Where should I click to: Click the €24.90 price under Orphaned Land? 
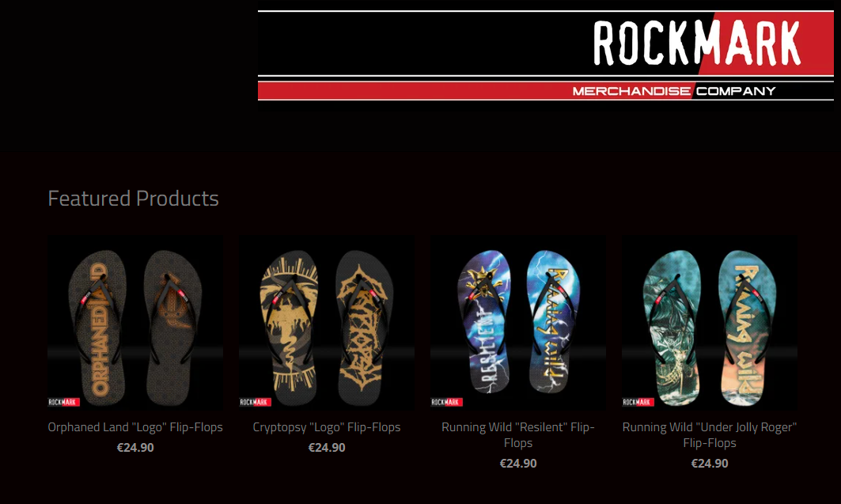[x=135, y=448]
